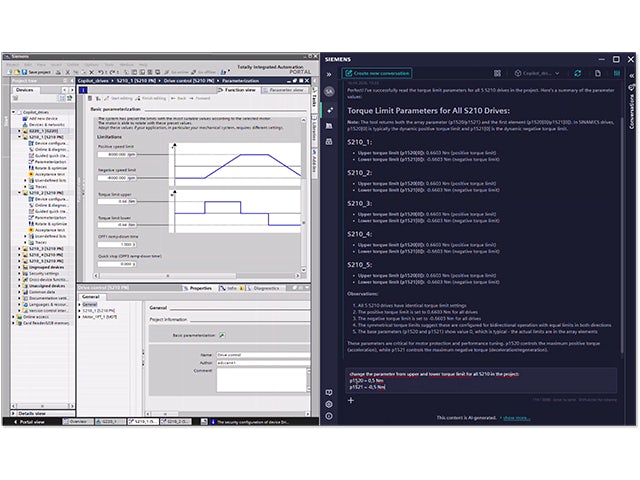
Task: Open the SA user avatar in Copilot
Action: (x=329, y=92)
